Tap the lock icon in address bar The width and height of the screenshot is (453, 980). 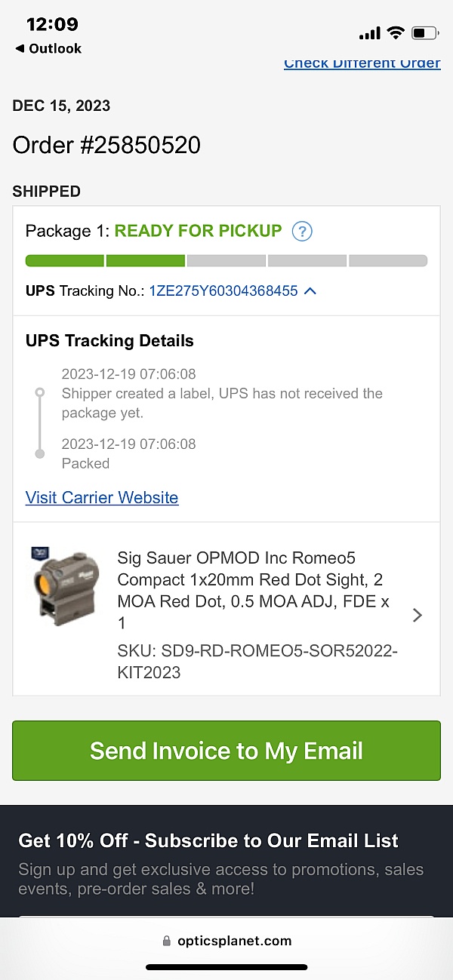(167, 941)
